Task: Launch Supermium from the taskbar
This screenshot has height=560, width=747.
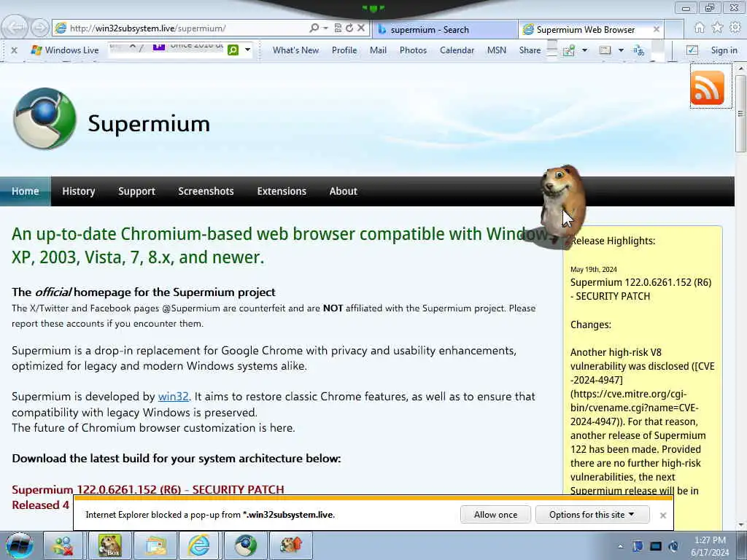Action: pos(245,545)
